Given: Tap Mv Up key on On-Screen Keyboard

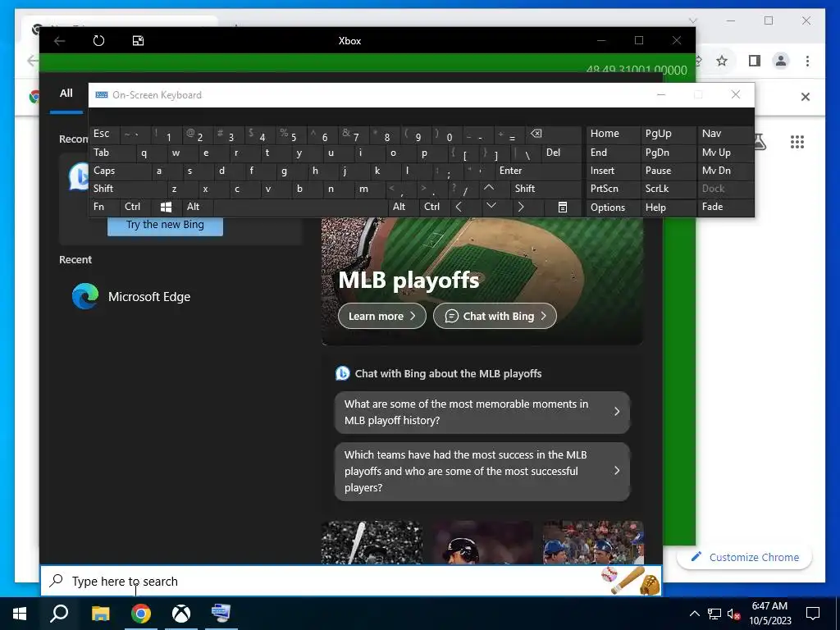Looking at the screenshot, I should click(725, 153).
